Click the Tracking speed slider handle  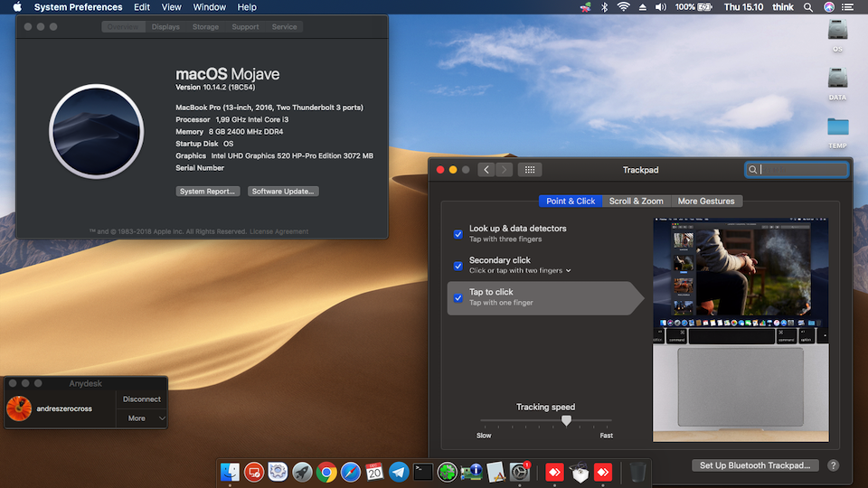[x=566, y=420]
